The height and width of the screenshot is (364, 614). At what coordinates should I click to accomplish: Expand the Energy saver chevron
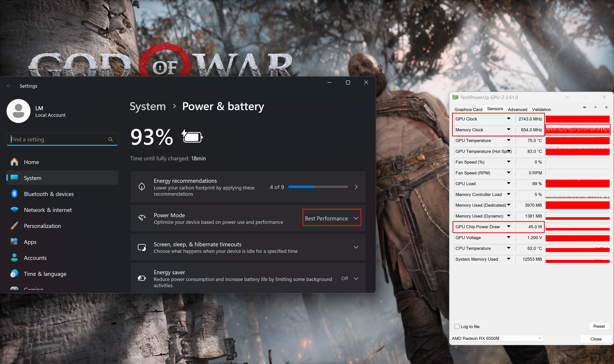tap(356, 278)
